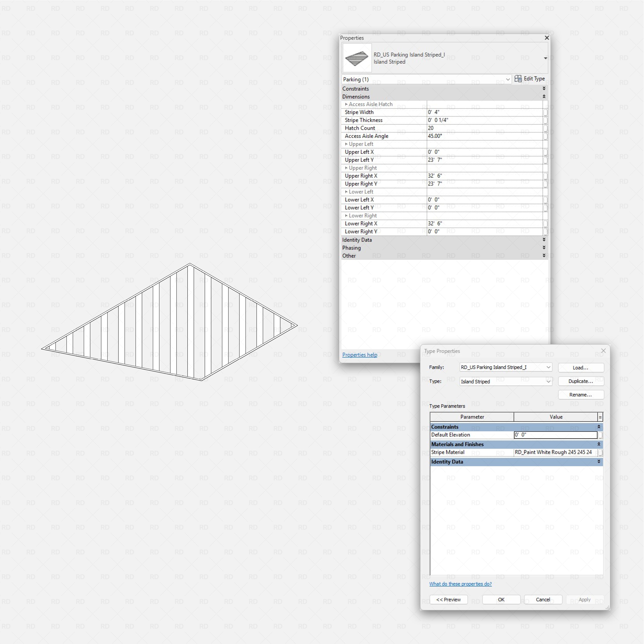644x644 pixels.
Task: Expand the Other section
Action: pyautogui.click(x=544, y=256)
